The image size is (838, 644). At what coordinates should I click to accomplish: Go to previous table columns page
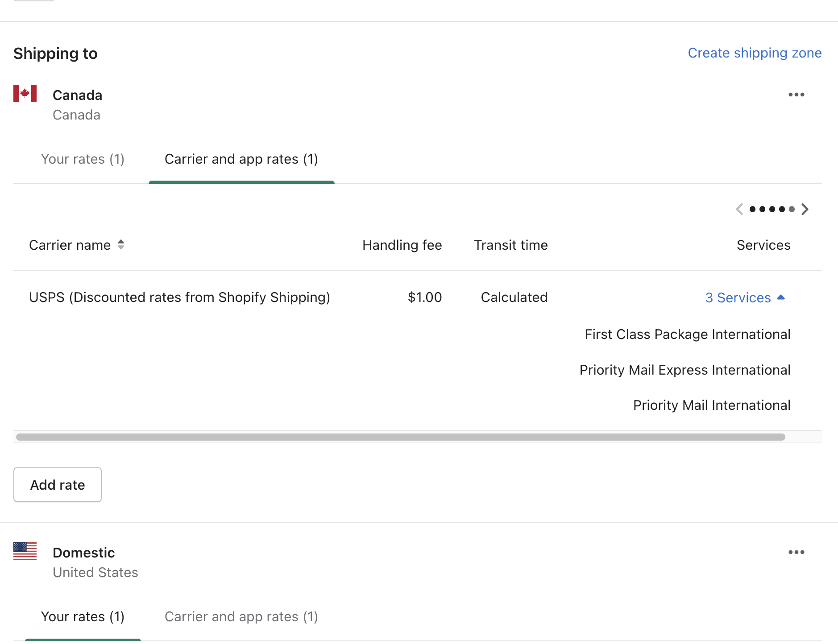tap(739, 209)
